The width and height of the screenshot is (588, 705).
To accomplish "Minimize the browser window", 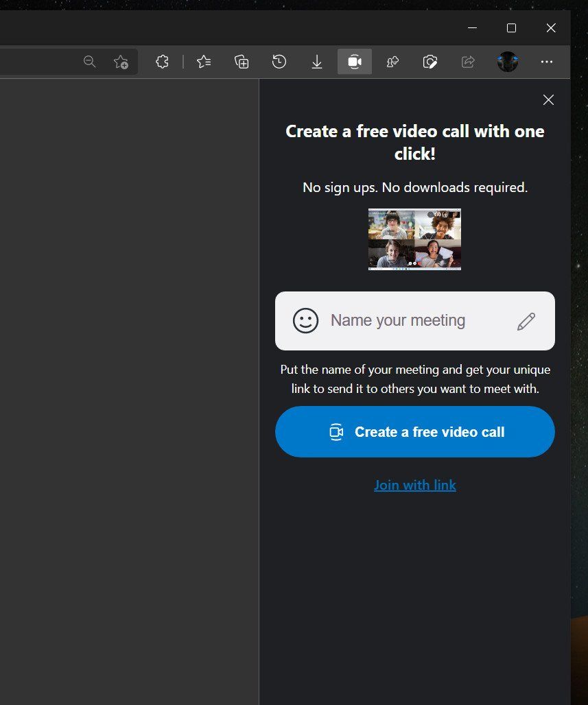I will (x=472, y=28).
